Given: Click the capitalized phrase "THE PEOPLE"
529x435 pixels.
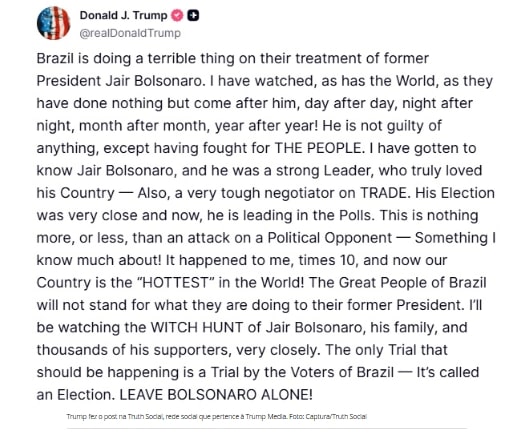Looking at the screenshot, I should pos(318,148).
